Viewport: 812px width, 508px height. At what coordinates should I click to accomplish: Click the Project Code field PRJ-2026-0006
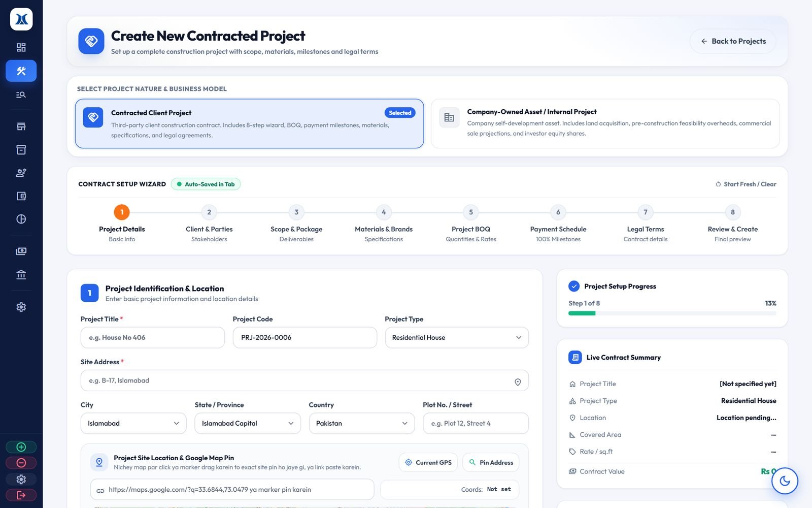[304, 337]
